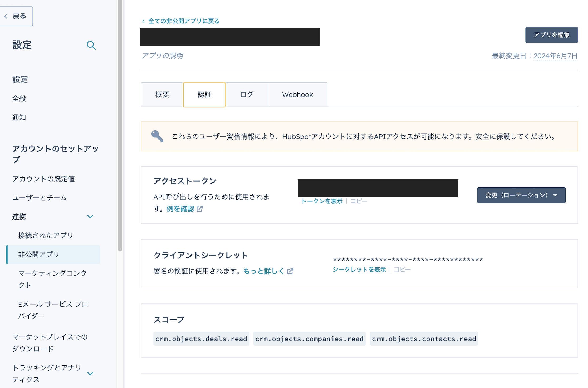Image resolution: width=588 pixels, height=388 pixels.
Task: Expand the トラッキングとアナリティクス section
Action: point(90,374)
